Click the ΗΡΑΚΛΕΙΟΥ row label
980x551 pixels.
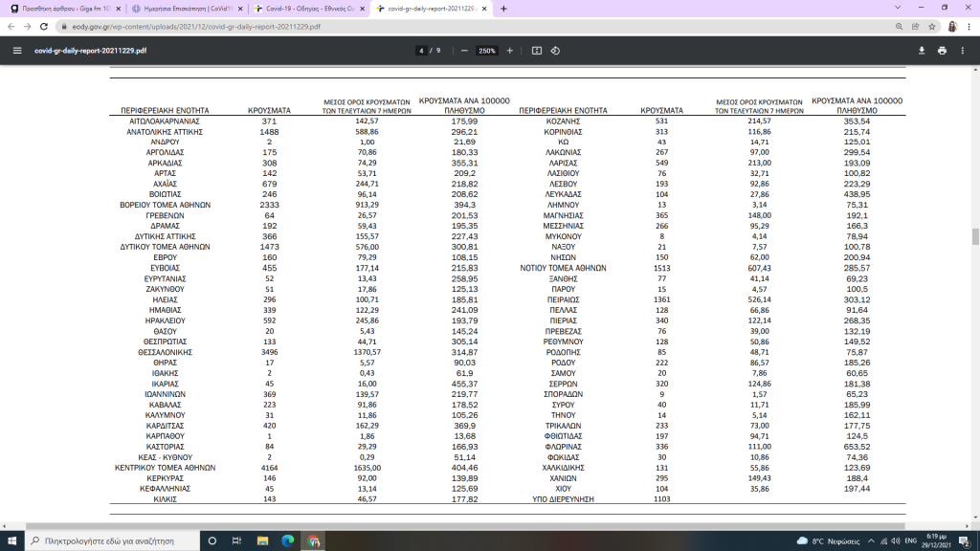(x=165, y=320)
